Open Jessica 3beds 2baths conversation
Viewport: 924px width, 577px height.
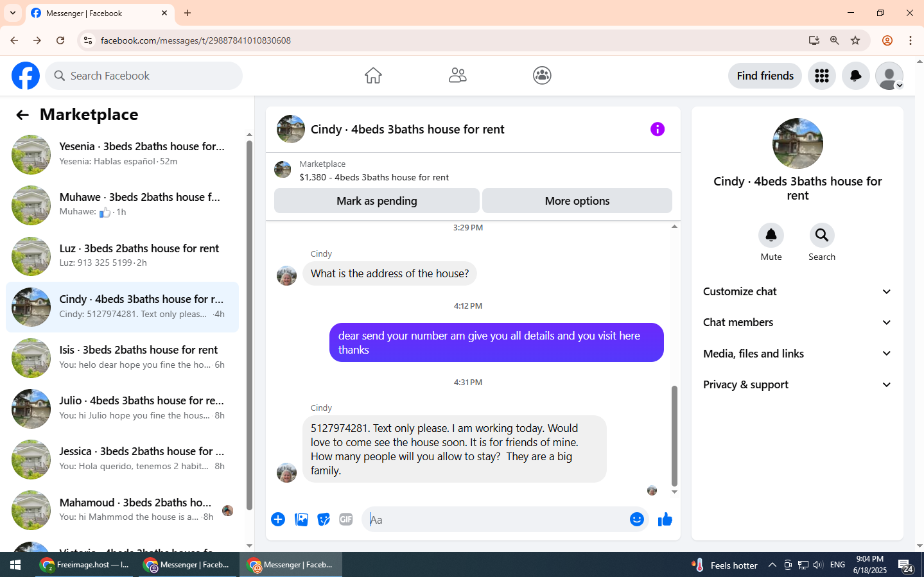click(123, 459)
